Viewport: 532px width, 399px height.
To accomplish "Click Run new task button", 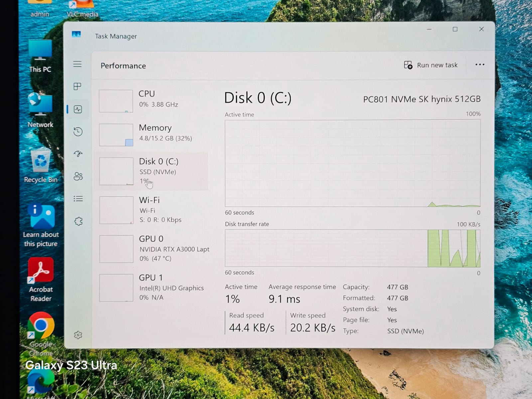I will (x=431, y=65).
